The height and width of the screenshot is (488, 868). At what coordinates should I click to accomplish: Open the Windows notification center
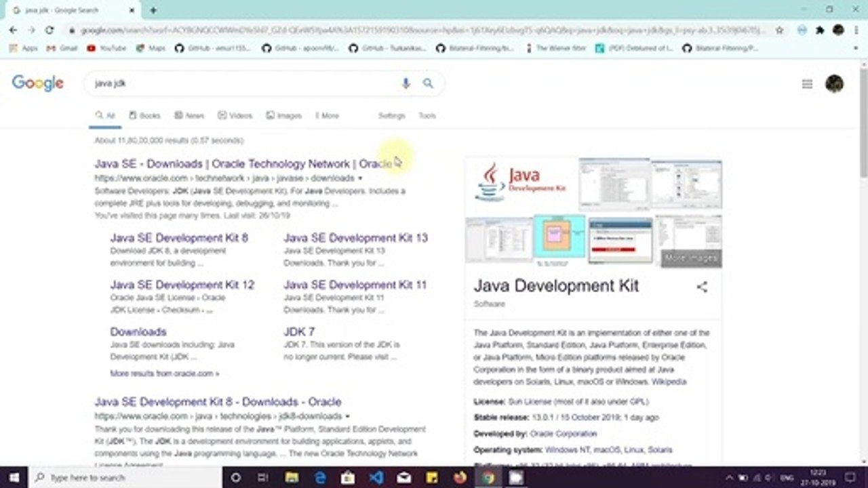coord(850,477)
